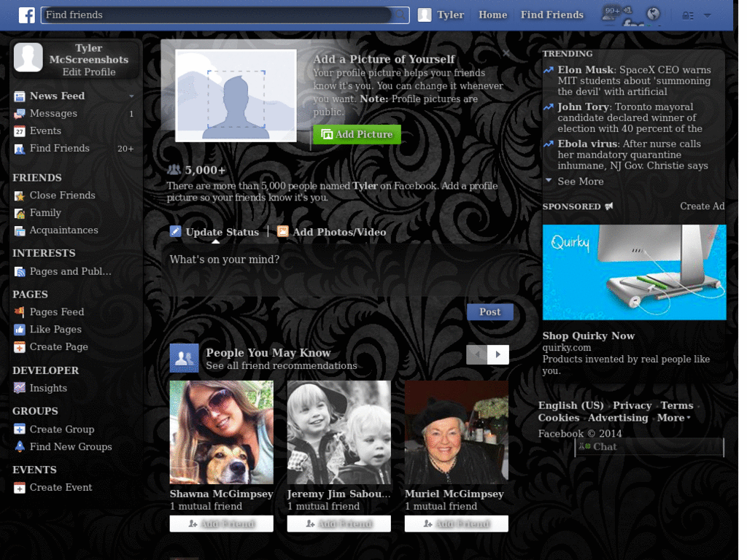Image resolution: width=747 pixels, height=560 pixels.
Task: Select the Add Photos/Video tab
Action: click(x=332, y=232)
